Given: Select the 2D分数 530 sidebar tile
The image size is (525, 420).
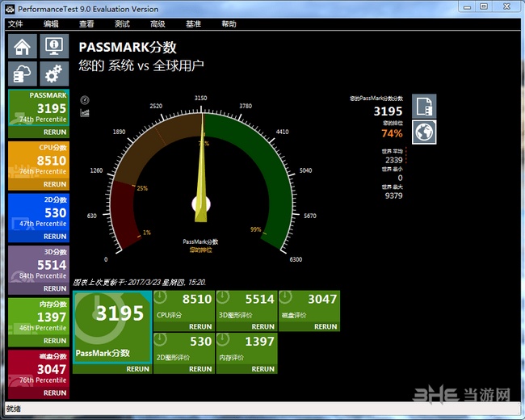Looking at the screenshot, I should pos(39,212).
